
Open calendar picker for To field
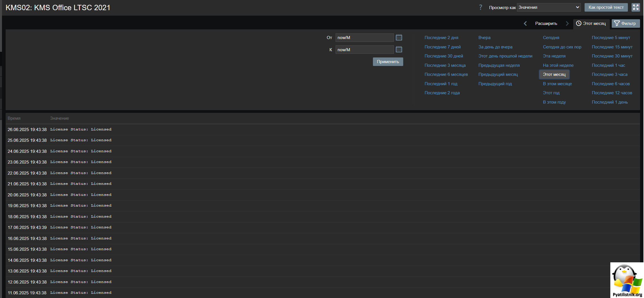[x=399, y=50]
